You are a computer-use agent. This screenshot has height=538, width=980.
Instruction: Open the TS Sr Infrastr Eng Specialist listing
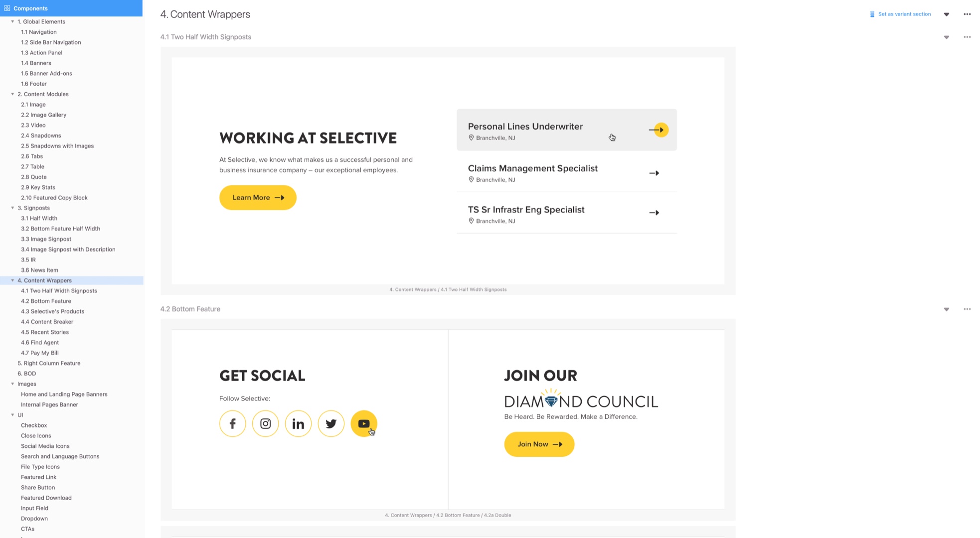pos(566,213)
